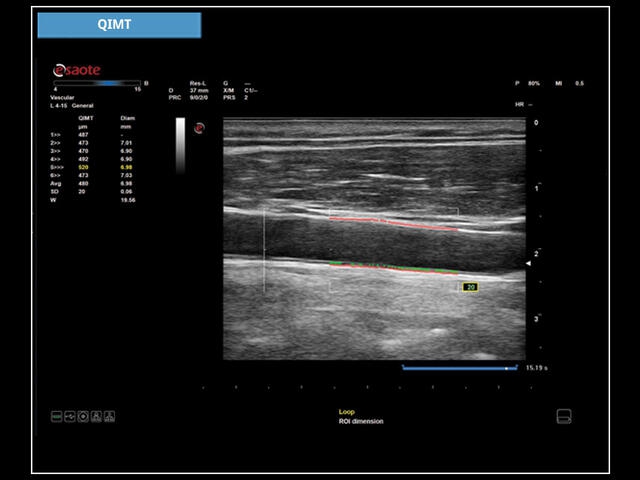Click the Esaote logo in the header
This screenshot has width=640, height=480.
77,70
